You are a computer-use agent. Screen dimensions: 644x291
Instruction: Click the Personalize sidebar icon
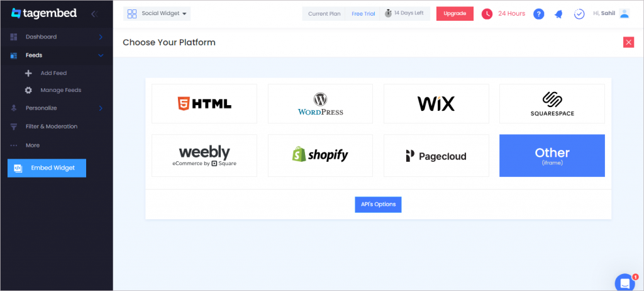(14, 108)
